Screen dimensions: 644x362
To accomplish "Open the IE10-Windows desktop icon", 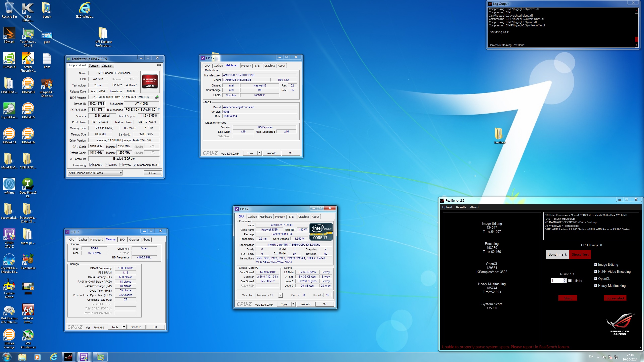I will click(85, 10).
